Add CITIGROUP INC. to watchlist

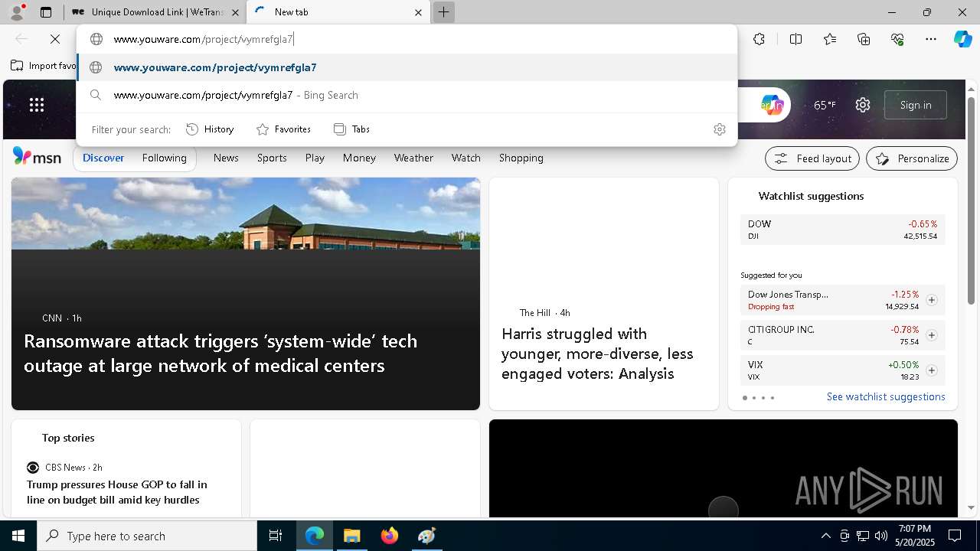click(x=931, y=335)
